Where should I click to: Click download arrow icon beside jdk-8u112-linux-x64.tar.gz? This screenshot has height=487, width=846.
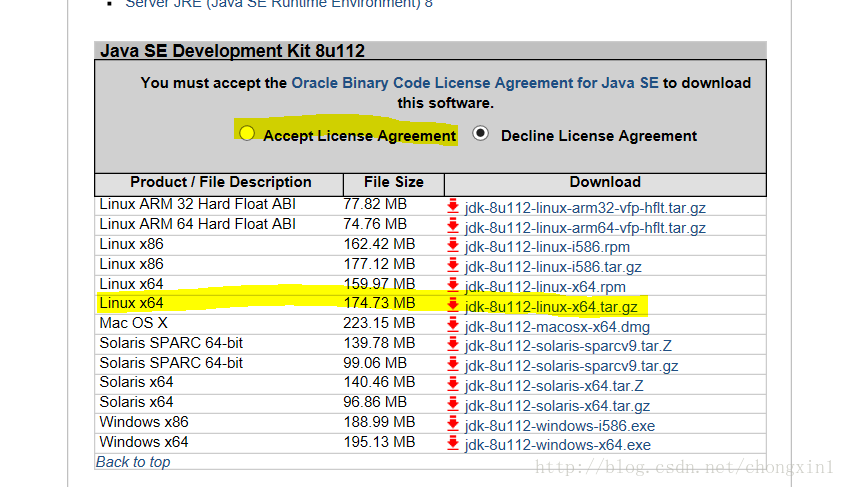click(453, 305)
